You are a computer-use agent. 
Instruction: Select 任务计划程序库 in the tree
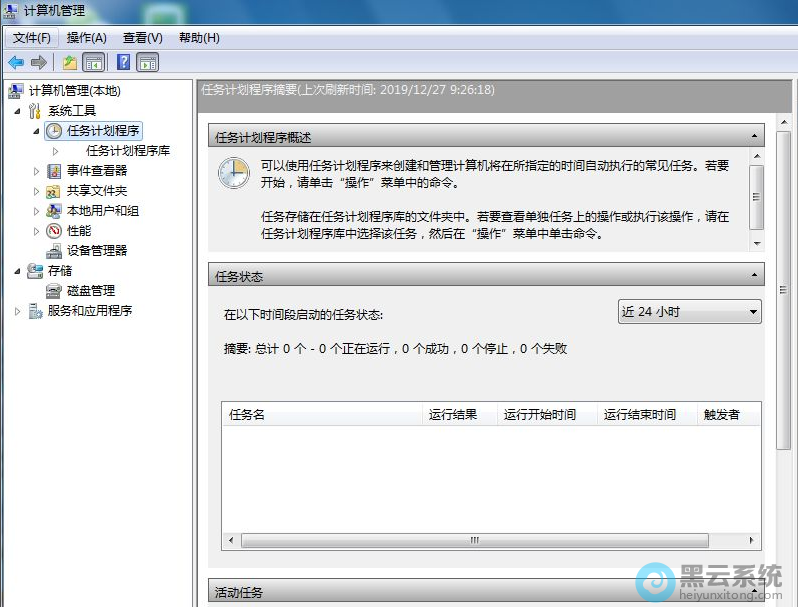pyautogui.click(x=128, y=151)
